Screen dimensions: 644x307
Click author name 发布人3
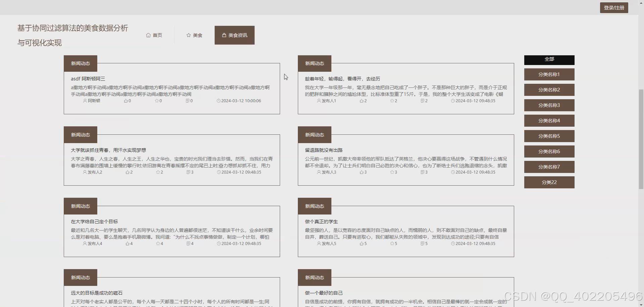click(x=329, y=172)
